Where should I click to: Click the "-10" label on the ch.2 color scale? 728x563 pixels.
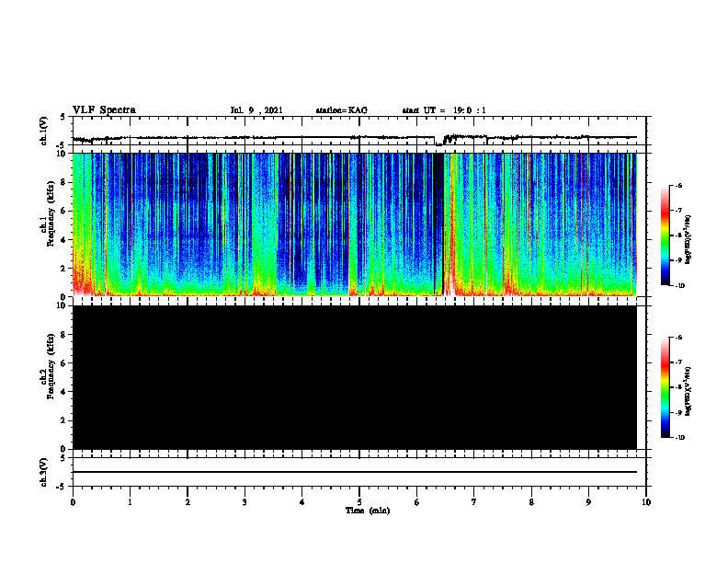pyautogui.click(x=679, y=438)
